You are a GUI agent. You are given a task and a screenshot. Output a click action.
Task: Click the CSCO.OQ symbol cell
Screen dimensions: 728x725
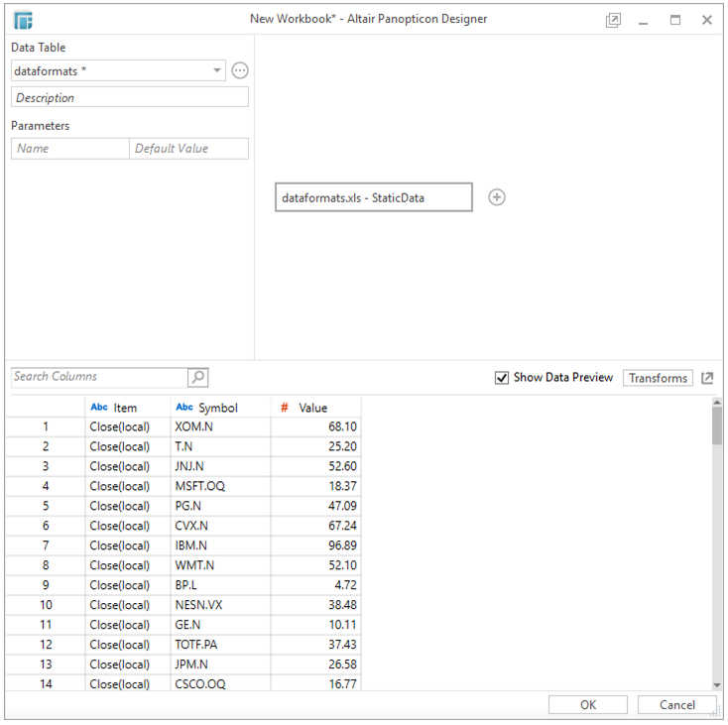point(220,683)
